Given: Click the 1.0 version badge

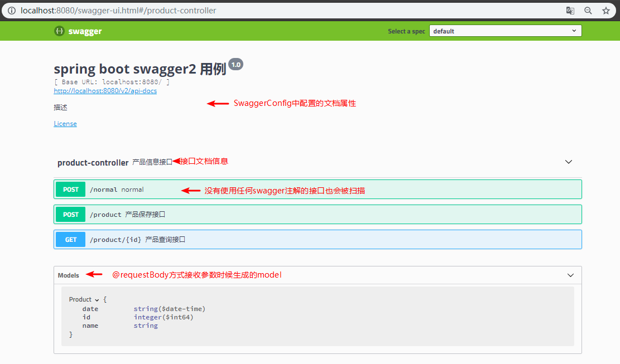Looking at the screenshot, I should 235,65.
